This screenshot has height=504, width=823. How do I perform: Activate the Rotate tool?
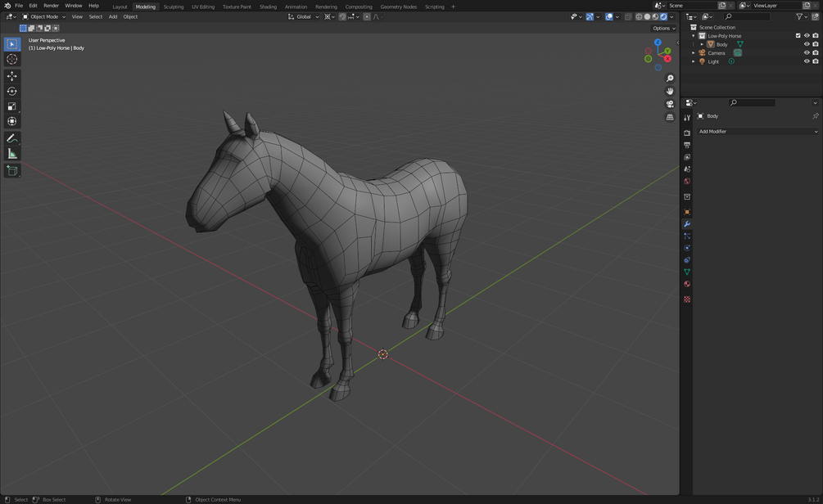(x=11, y=92)
